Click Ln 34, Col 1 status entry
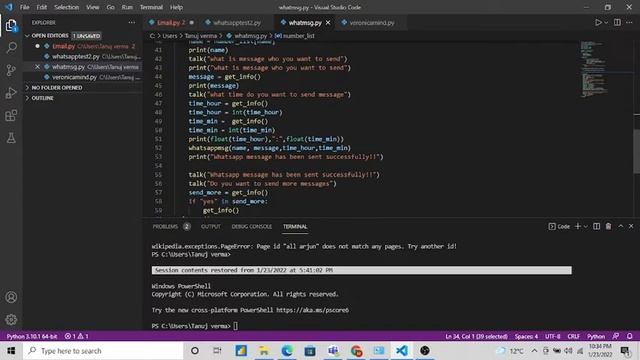This screenshot has height=360, width=640. (x=476, y=336)
